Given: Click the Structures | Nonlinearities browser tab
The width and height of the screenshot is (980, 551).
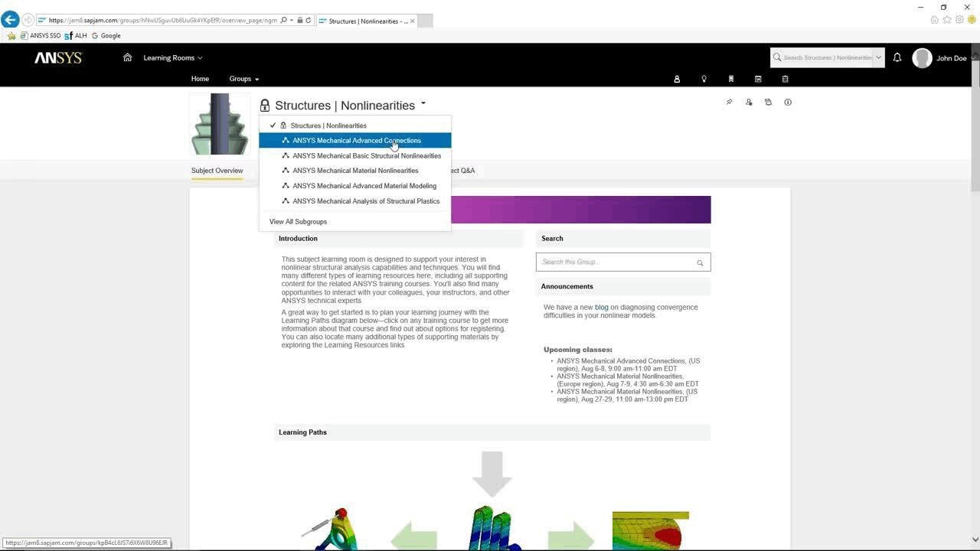Looking at the screenshot, I should tap(366, 21).
